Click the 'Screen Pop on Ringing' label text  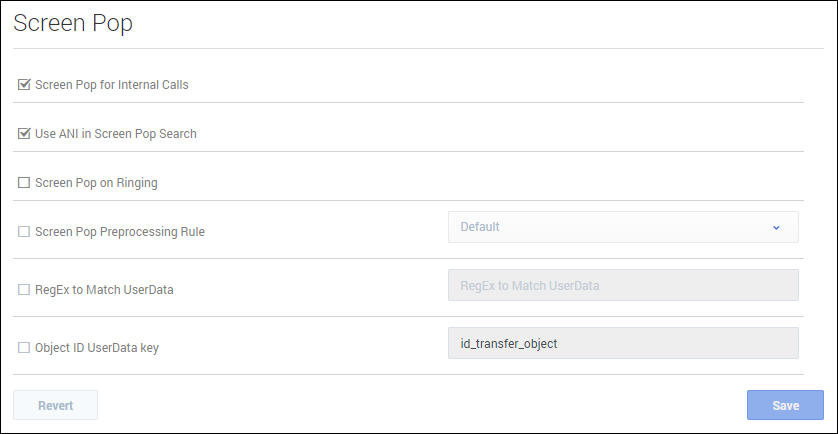(x=96, y=183)
